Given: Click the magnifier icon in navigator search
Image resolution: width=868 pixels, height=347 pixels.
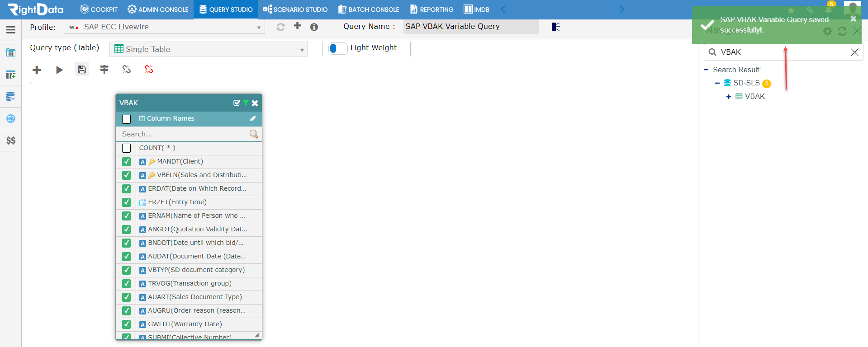Looking at the screenshot, I should pos(712,52).
